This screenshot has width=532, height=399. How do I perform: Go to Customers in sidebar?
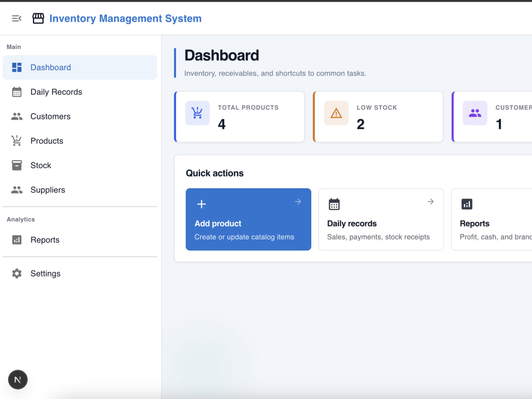click(x=80, y=117)
